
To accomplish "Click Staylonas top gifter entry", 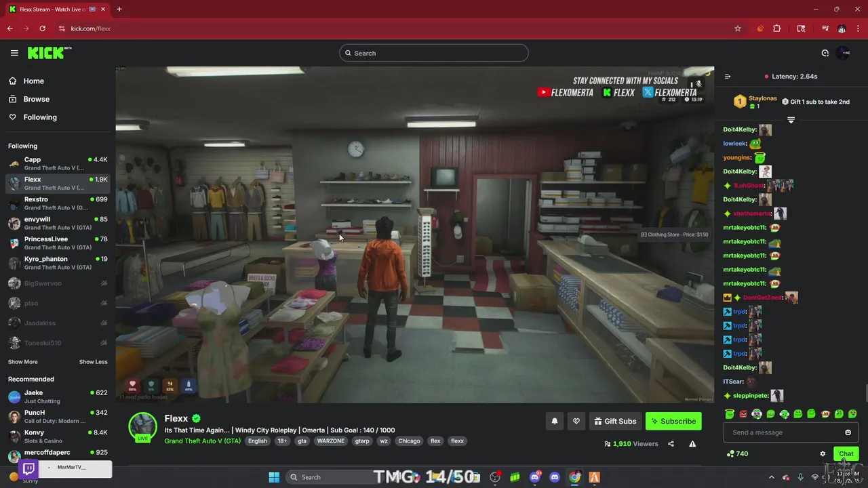I will 755,102.
